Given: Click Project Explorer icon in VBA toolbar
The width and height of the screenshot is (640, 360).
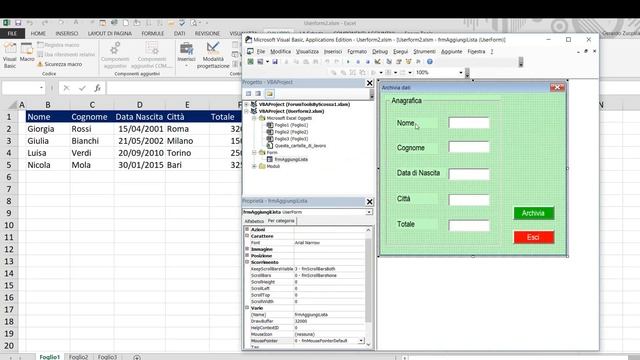Looking at the screenshot, I should click(x=389, y=62).
